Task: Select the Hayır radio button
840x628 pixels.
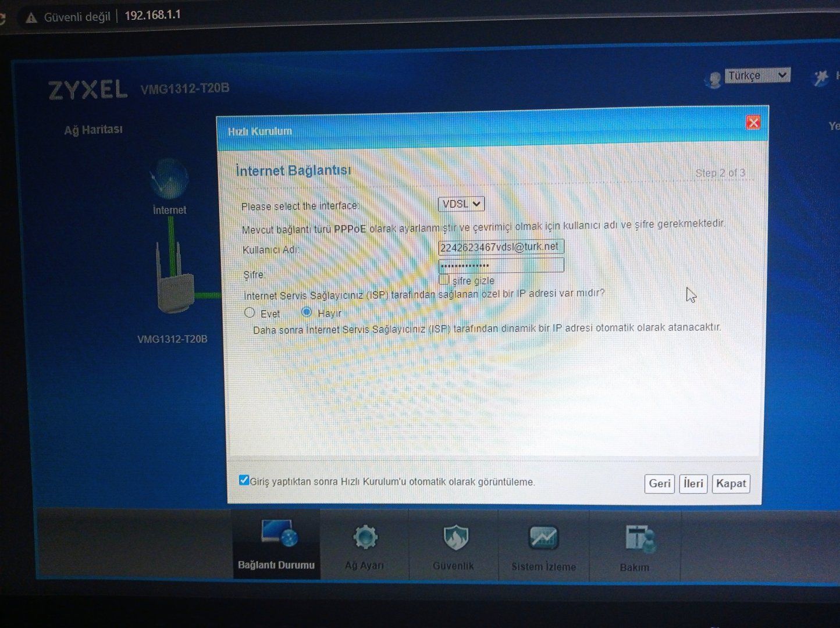Action: tap(307, 312)
